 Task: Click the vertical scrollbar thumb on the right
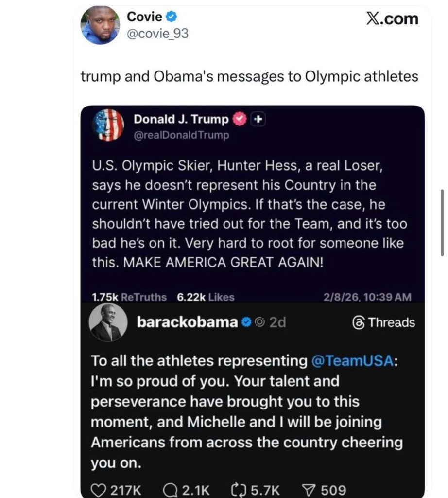[442, 222]
